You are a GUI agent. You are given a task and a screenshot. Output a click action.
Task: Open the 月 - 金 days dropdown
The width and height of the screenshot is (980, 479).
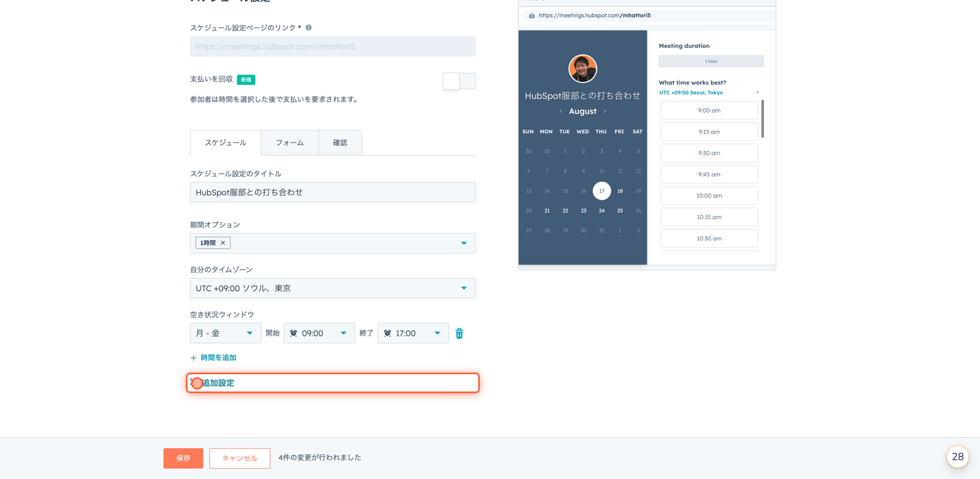coord(226,334)
